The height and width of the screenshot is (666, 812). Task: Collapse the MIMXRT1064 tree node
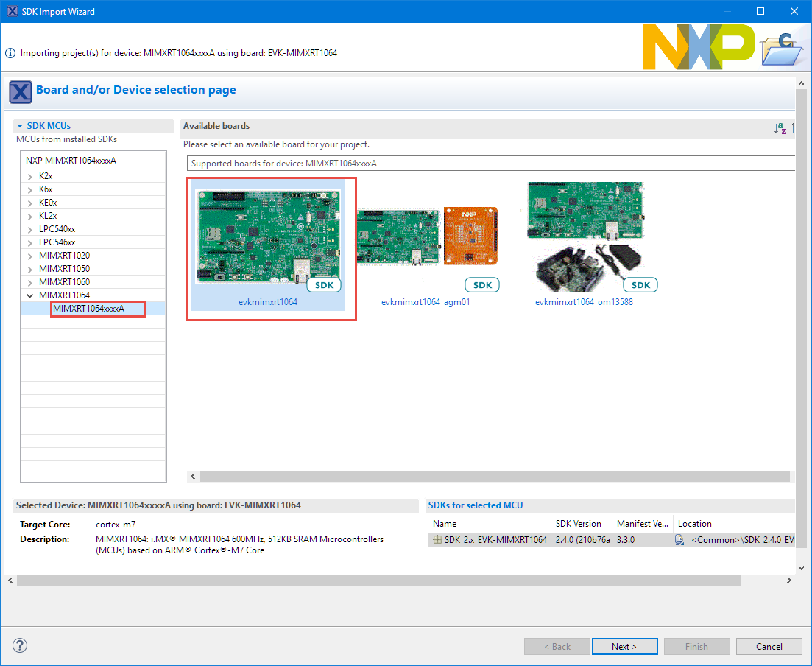[30, 295]
